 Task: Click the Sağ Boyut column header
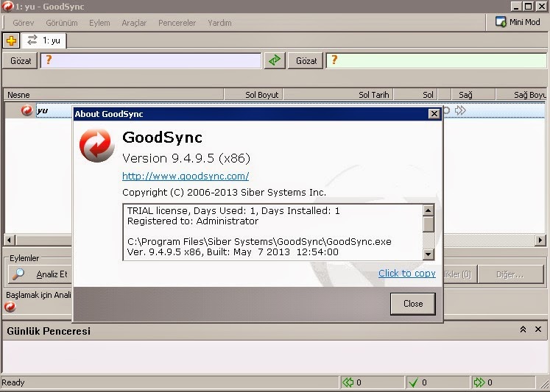(x=522, y=95)
